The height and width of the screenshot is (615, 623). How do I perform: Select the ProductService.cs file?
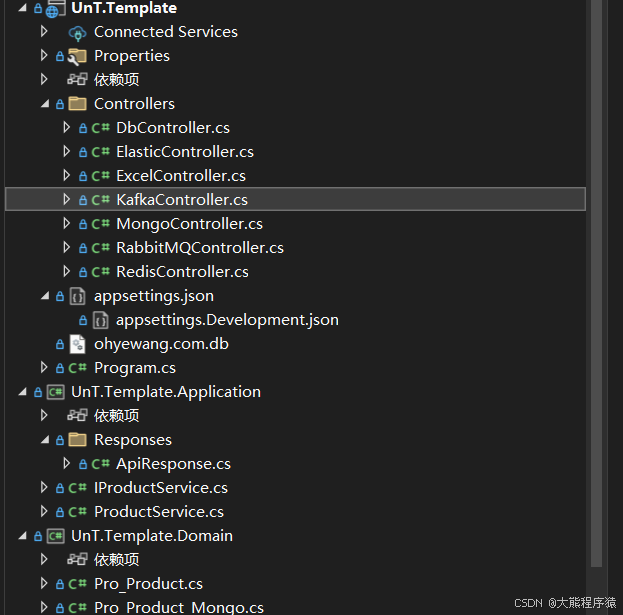click(x=159, y=512)
